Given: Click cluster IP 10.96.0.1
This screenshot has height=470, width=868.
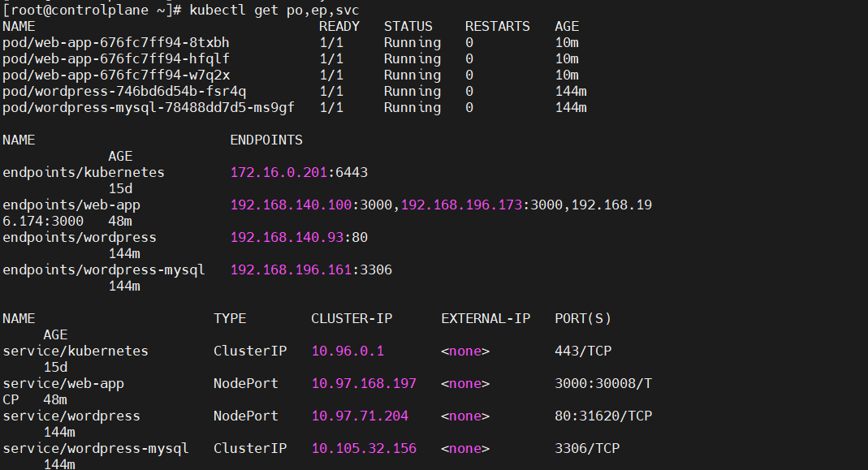Looking at the screenshot, I should point(348,351).
